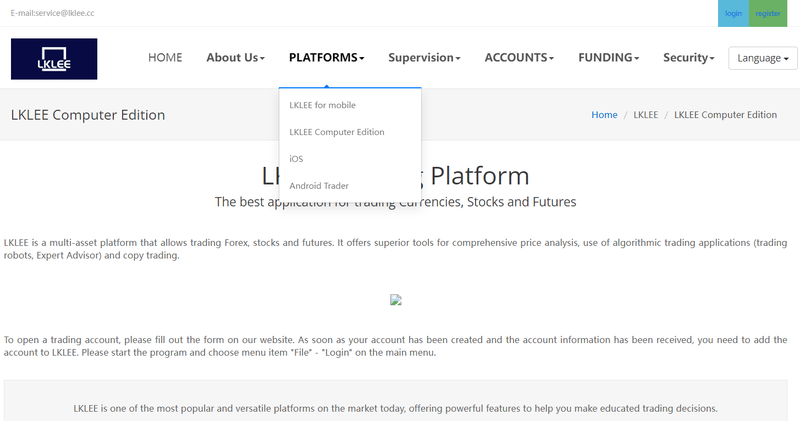The image size is (800, 421).
Task: Open the Security dropdown
Action: click(688, 58)
